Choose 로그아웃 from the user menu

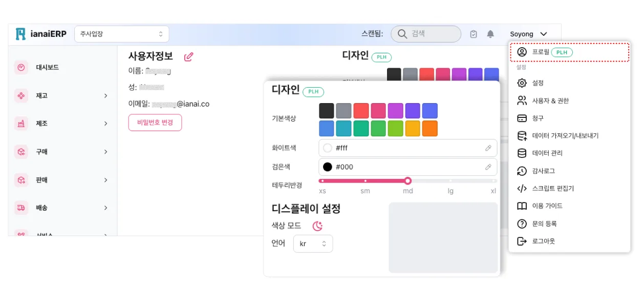pyautogui.click(x=543, y=241)
